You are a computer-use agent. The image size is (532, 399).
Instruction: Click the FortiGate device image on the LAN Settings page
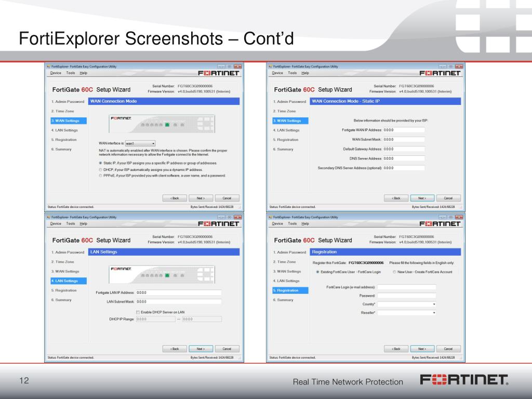[x=162, y=274]
